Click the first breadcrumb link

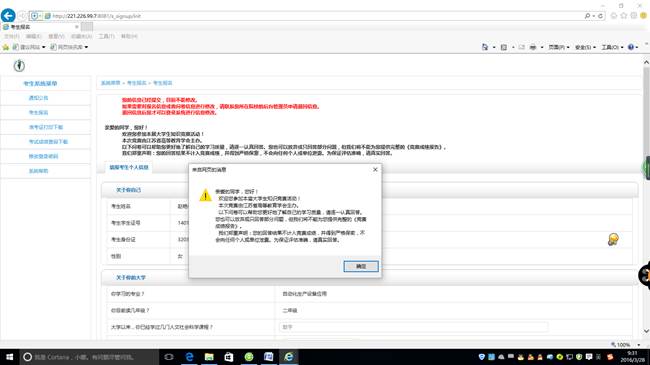point(111,83)
